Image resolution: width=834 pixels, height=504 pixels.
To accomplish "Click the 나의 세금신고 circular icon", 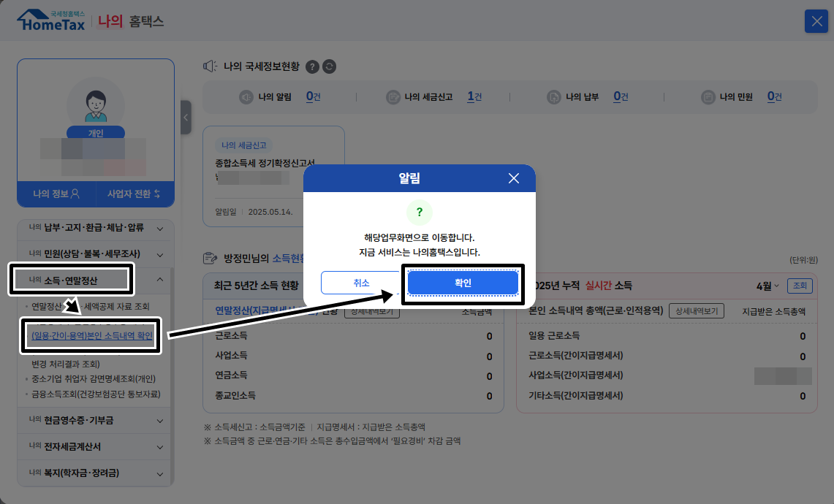I will click(393, 96).
